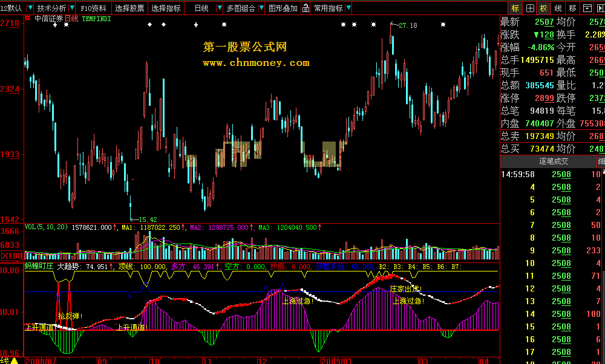Select the 线 drawing tool button
Screen dimensions: 605x364
pyautogui.click(x=558, y=8)
